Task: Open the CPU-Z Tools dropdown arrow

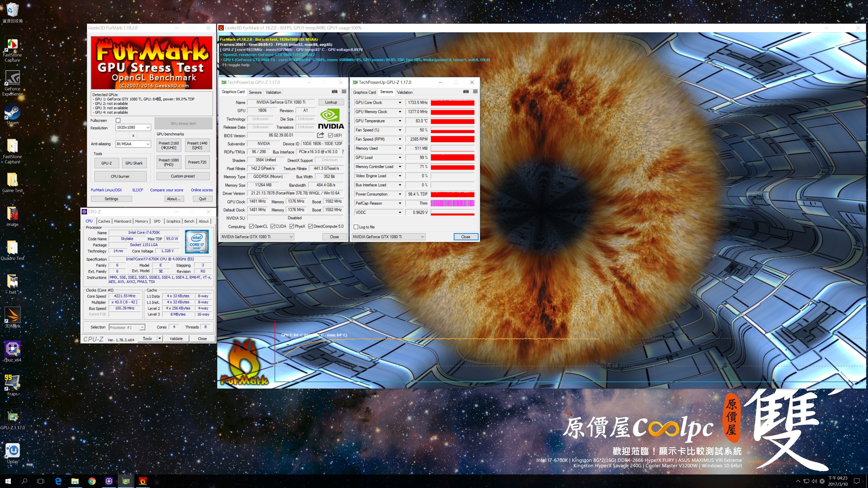Action: [160, 338]
